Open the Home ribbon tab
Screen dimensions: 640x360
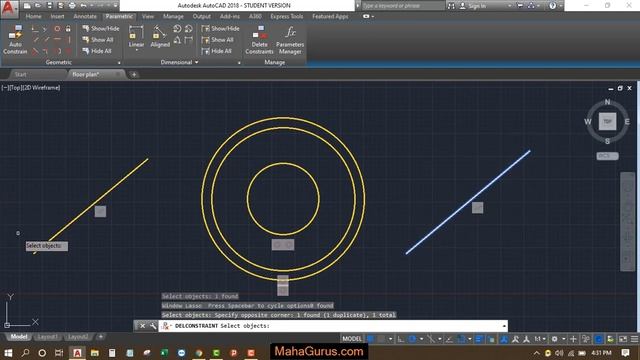coord(33,16)
